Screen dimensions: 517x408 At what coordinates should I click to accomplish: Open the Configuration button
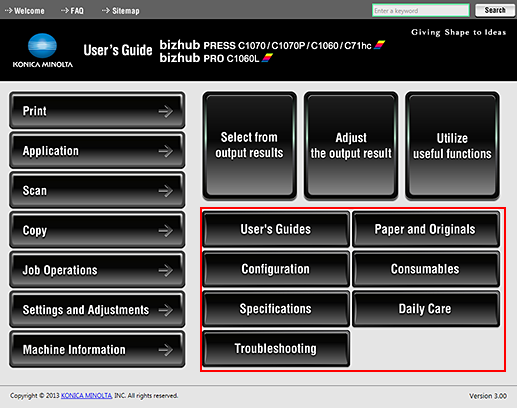click(x=276, y=269)
